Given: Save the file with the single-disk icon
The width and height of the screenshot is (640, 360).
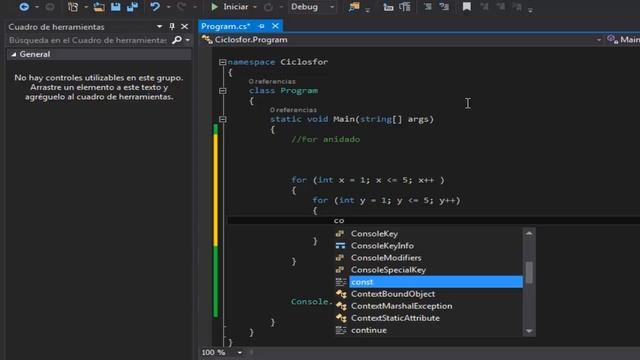Looking at the screenshot, I should point(116,7).
